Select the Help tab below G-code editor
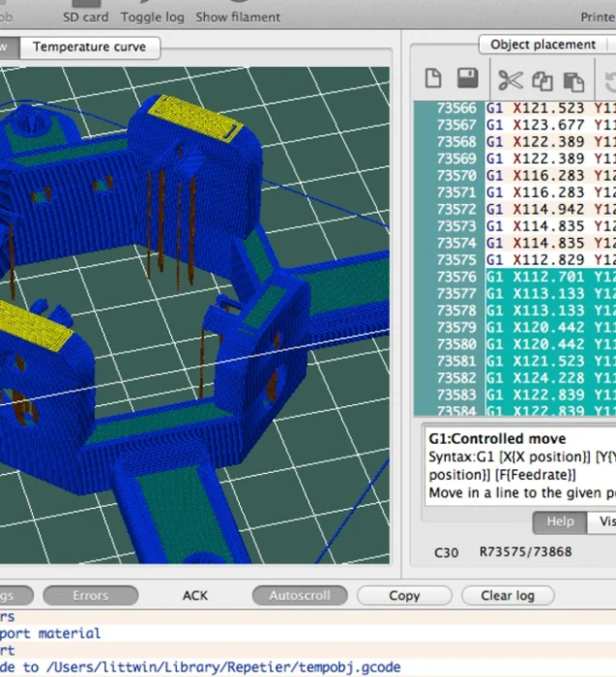This screenshot has height=677, width=616. [x=560, y=521]
